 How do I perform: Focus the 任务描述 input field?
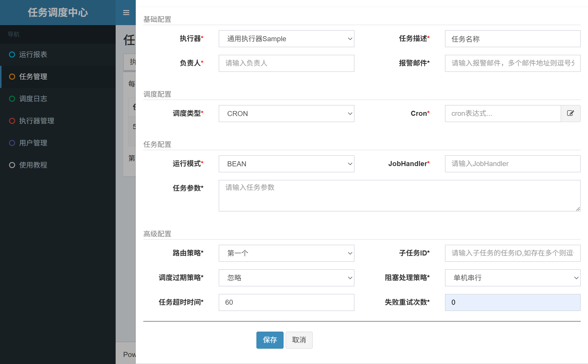(x=513, y=39)
